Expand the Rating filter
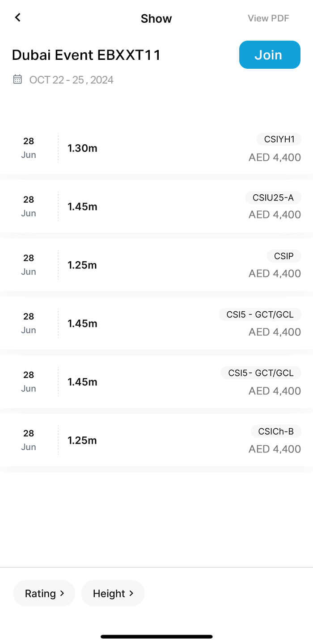The height and width of the screenshot is (644, 313). point(44,593)
